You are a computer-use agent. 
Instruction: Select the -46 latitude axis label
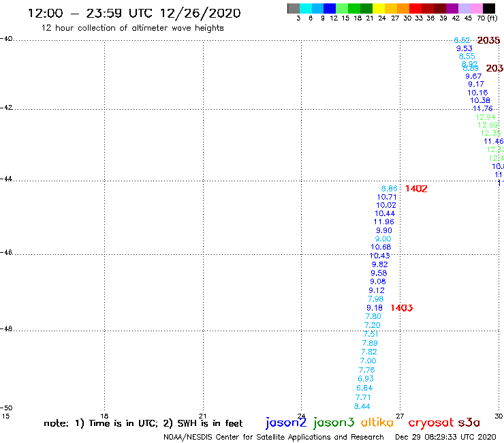click(x=6, y=253)
